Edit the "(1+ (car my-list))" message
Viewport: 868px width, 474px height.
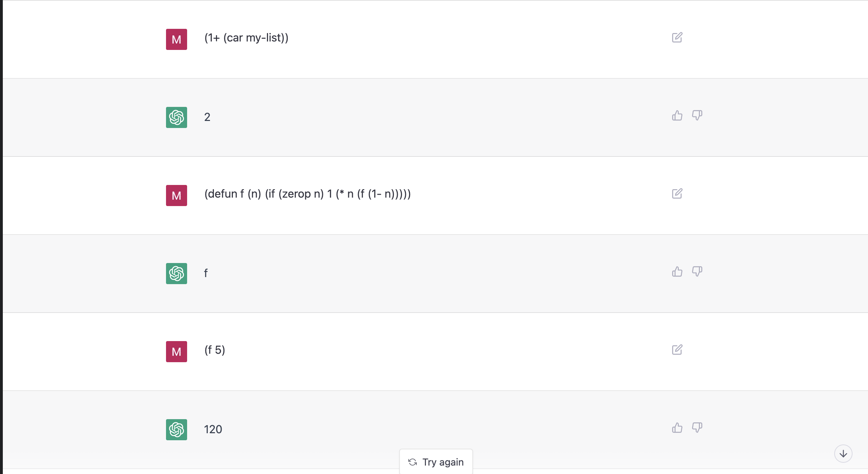pyautogui.click(x=677, y=37)
